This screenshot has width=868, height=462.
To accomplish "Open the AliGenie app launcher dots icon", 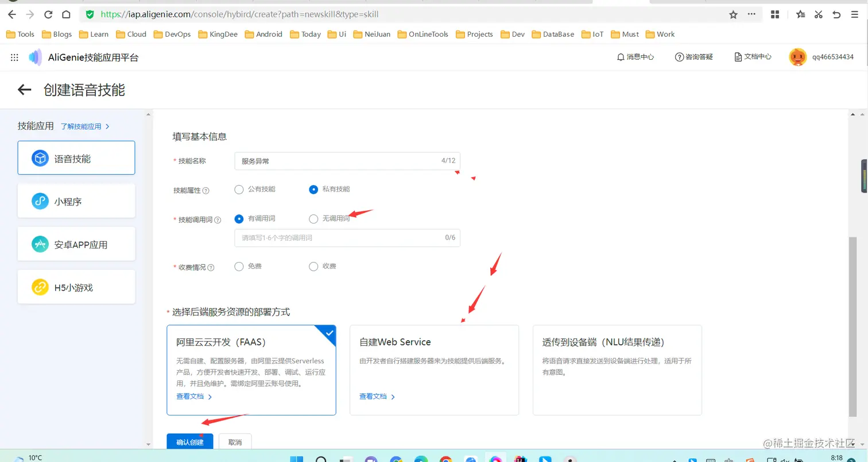I will pyautogui.click(x=14, y=57).
